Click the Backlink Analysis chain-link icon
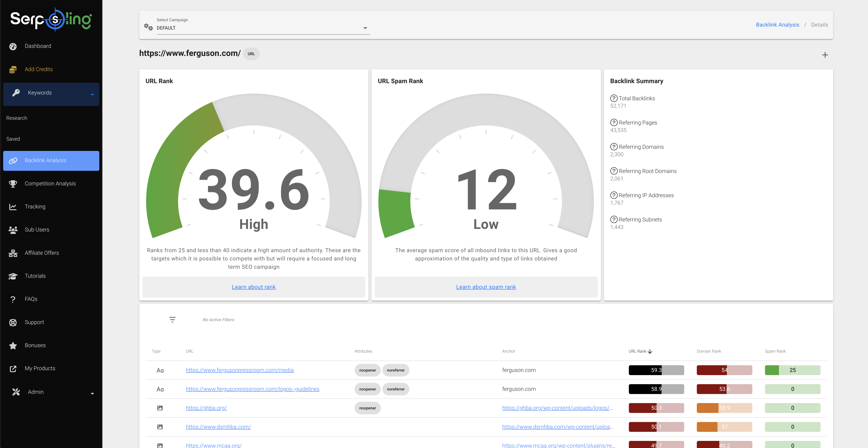This screenshot has height=448, width=868. click(13, 161)
